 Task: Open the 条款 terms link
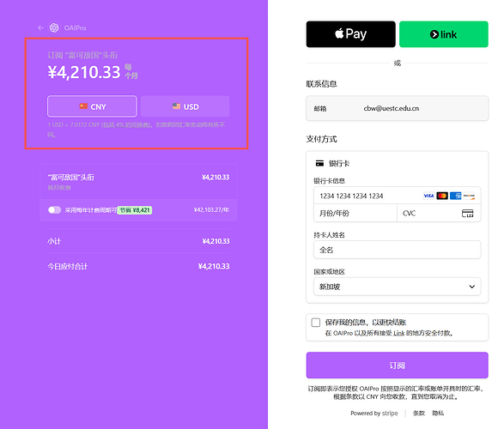click(x=418, y=414)
